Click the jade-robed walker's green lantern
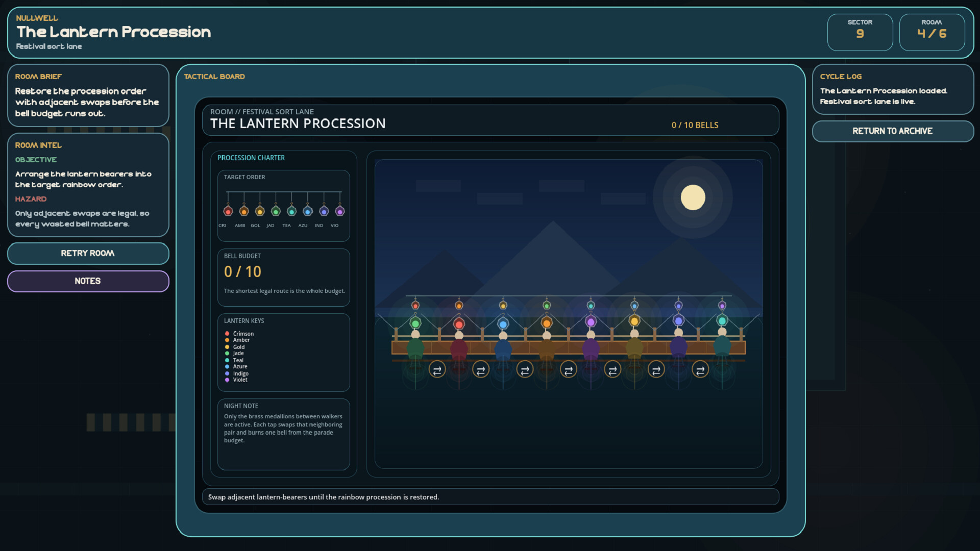The height and width of the screenshot is (551, 980). pos(415,323)
